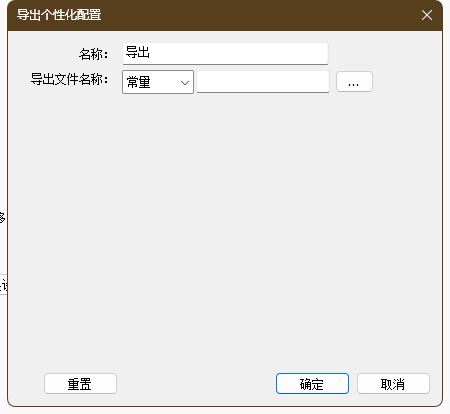Click the 名称: label
Image resolution: width=450 pixels, height=414 pixels.
(x=93, y=54)
